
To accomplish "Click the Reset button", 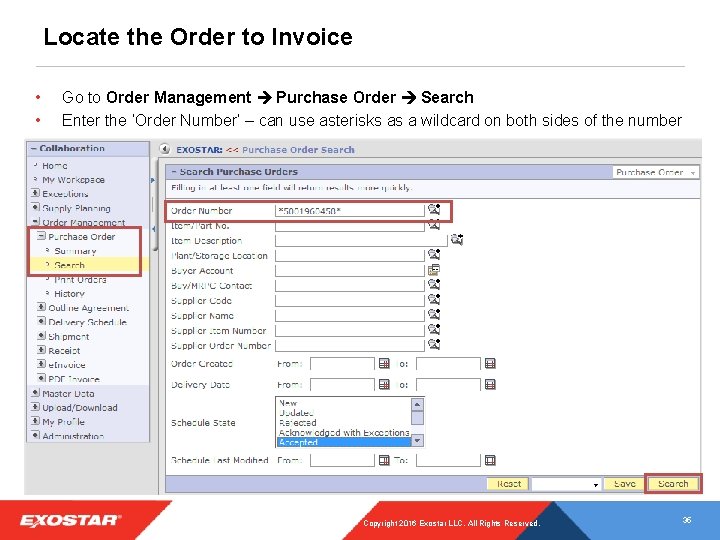I will coord(508,484).
